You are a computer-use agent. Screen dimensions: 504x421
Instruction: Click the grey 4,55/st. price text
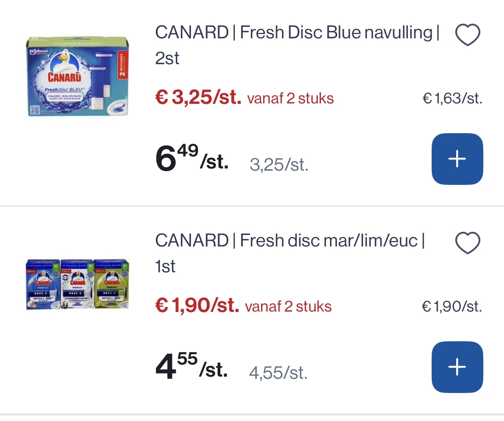[x=278, y=373]
